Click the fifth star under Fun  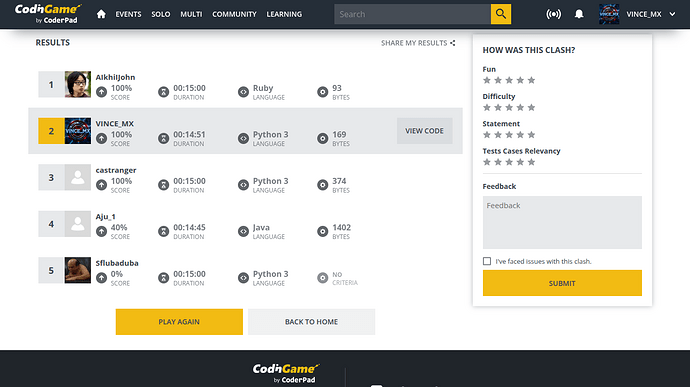coord(532,80)
